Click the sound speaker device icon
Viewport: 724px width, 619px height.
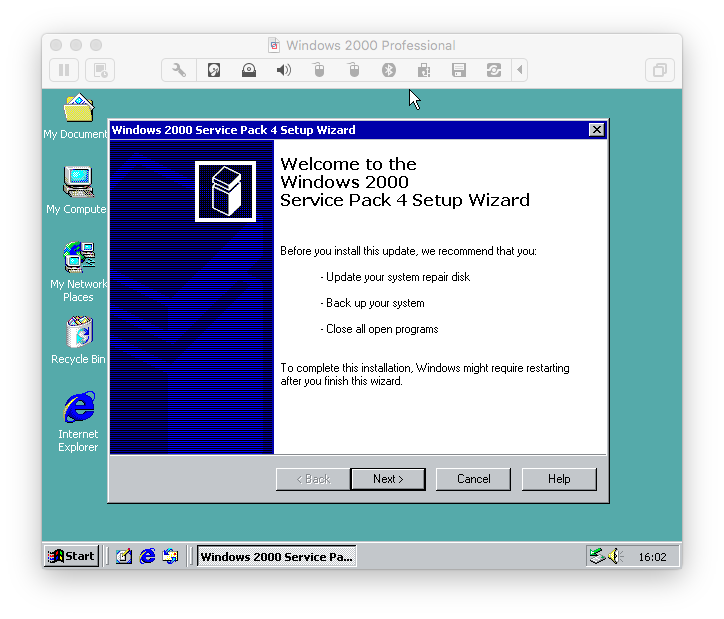tap(284, 70)
